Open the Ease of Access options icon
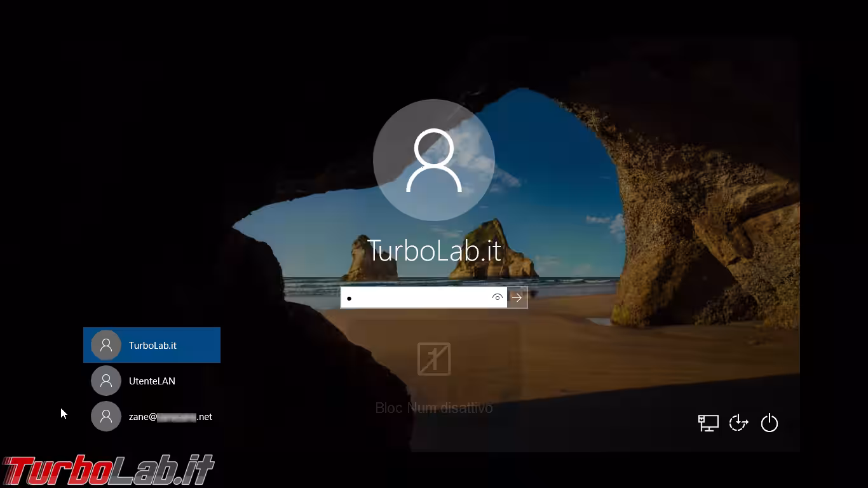The height and width of the screenshot is (488, 868). point(738,423)
